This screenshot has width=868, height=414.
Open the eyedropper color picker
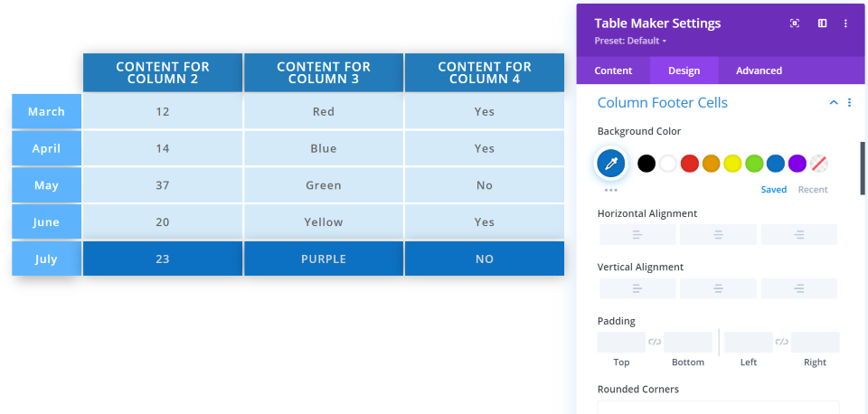[x=611, y=164]
